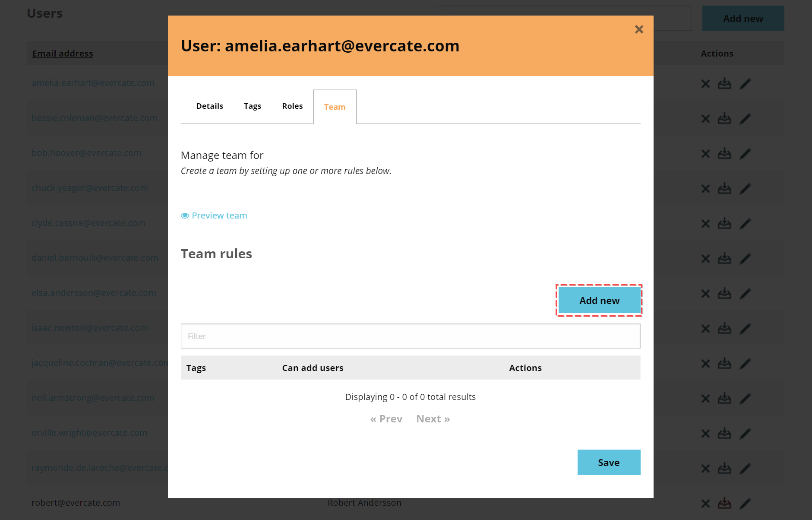Close the user dialog with the X

pyautogui.click(x=639, y=29)
